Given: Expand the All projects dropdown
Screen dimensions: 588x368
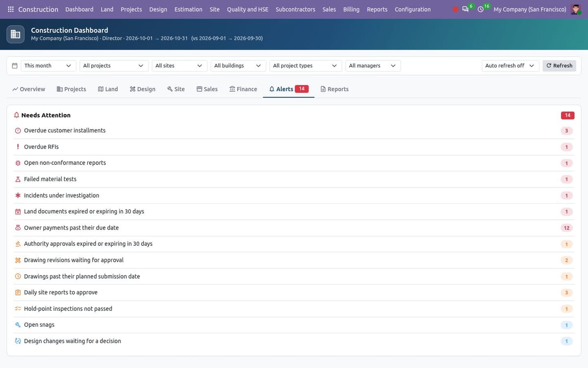Looking at the screenshot, I should [114, 66].
